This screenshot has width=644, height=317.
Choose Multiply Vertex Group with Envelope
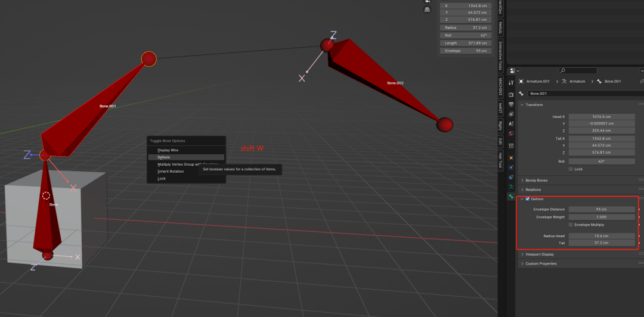(x=186, y=164)
